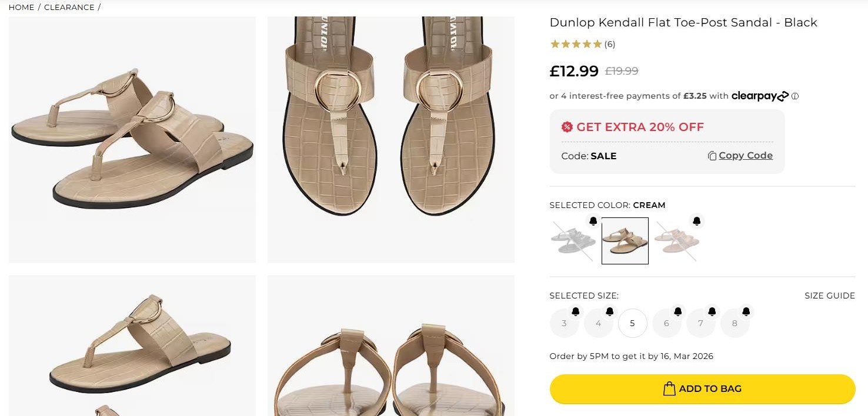Click the star rating reviews count
Screen dimensions: 868x416
point(609,44)
